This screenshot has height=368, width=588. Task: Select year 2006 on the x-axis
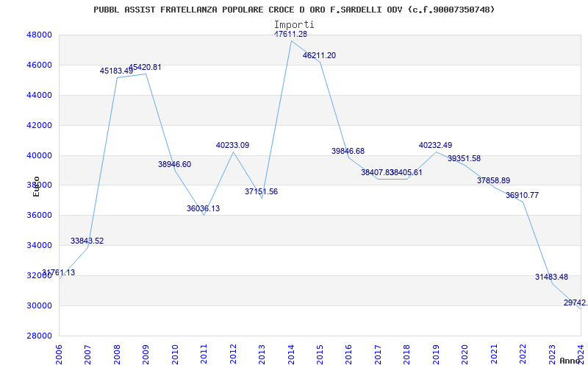tap(59, 355)
